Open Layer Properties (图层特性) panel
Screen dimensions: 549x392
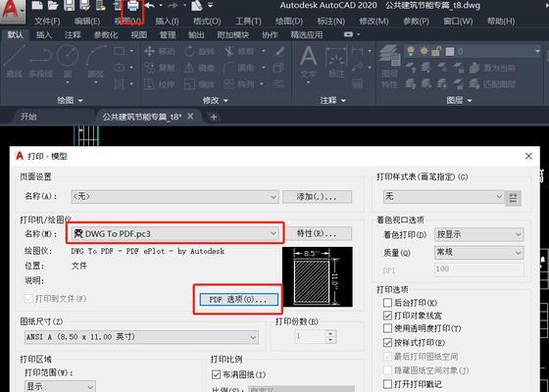[390, 67]
